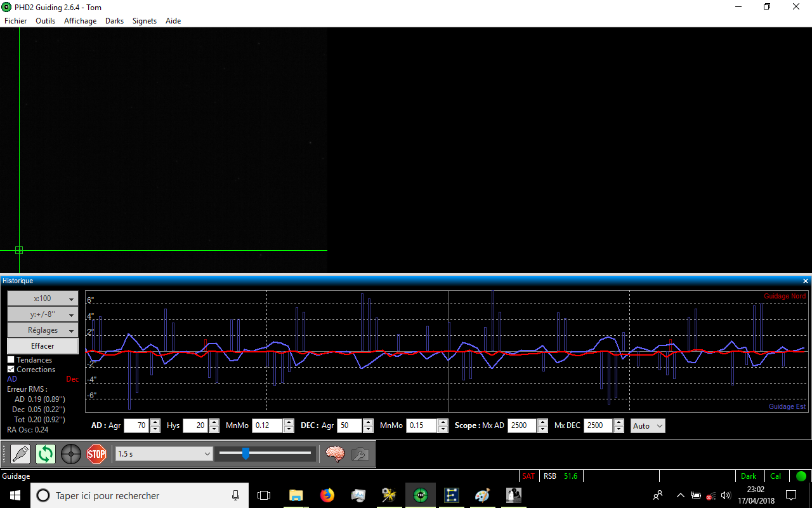Click the green guide star box in image
Image resolution: width=812 pixels, height=508 pixels.
click(x=19, y=250)
